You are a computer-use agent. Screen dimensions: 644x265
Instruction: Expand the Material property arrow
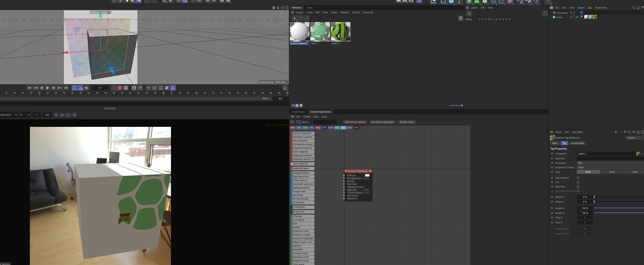(556, 154)
